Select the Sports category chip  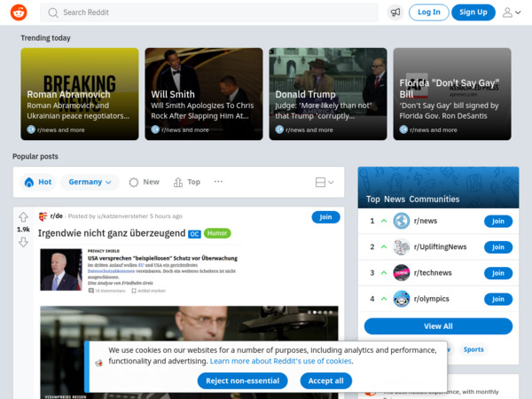473,349
